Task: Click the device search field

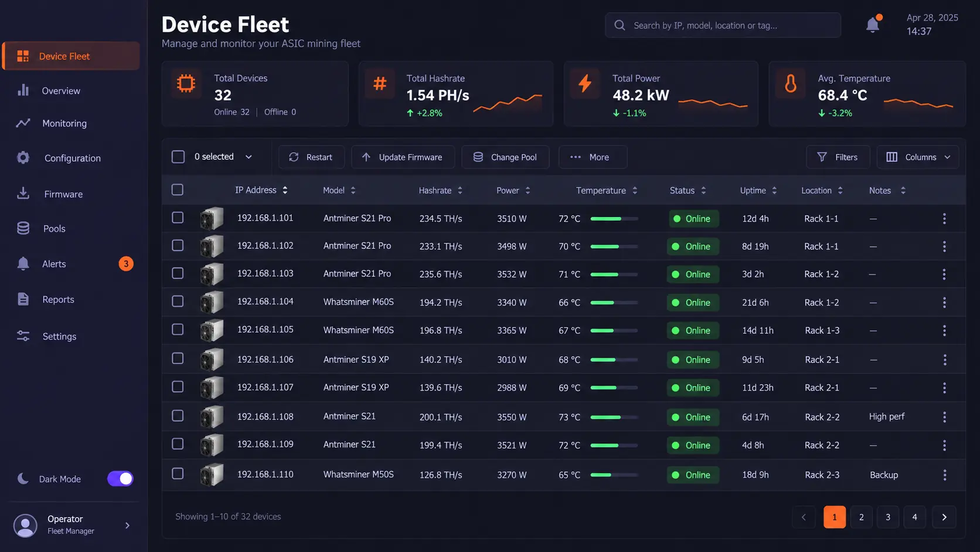Action: [x=723, y=25]
